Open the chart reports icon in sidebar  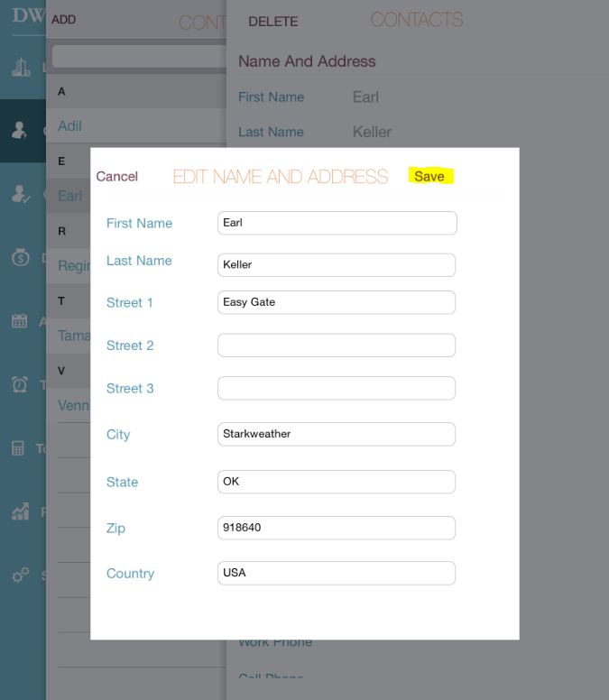(21, 511)
